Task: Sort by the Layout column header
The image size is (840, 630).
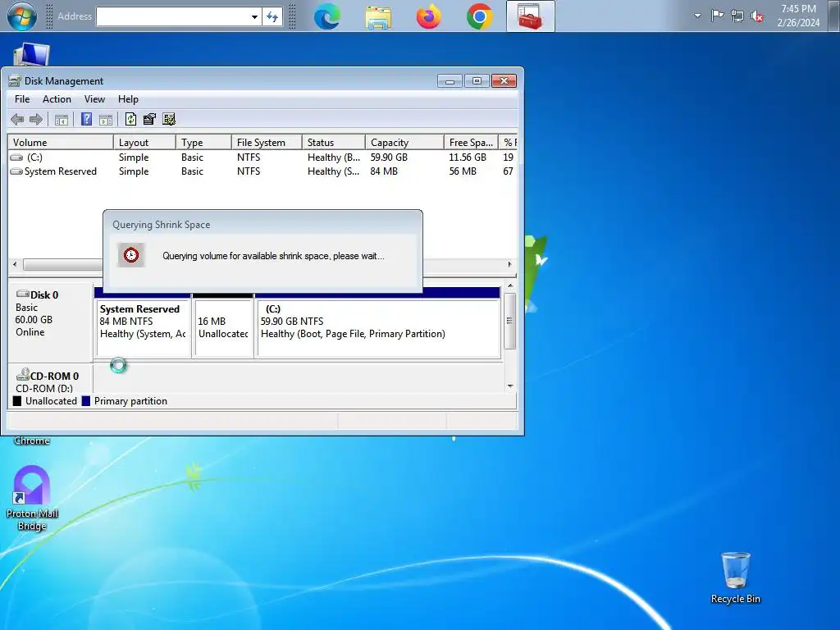Action: [x=144, y=143]
